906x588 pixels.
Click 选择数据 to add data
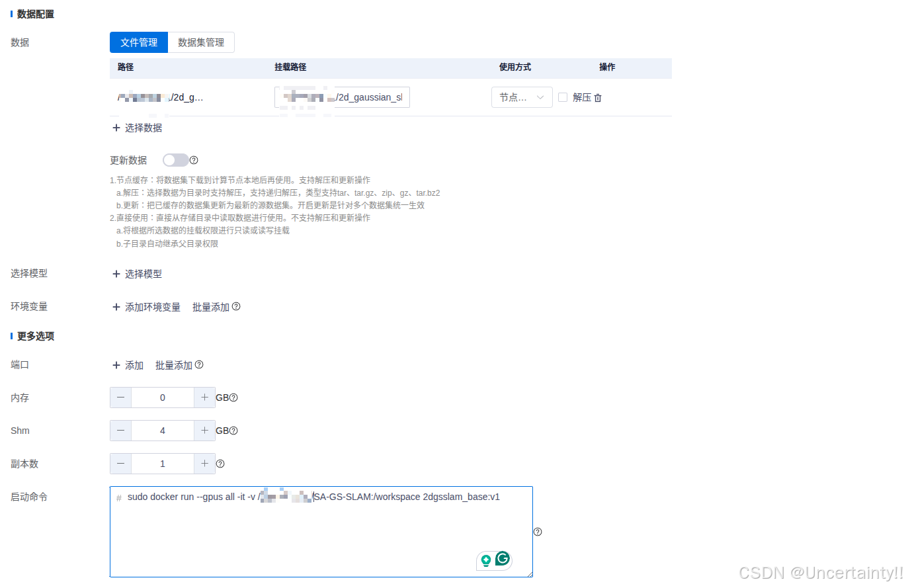click(x=144, y=128)
